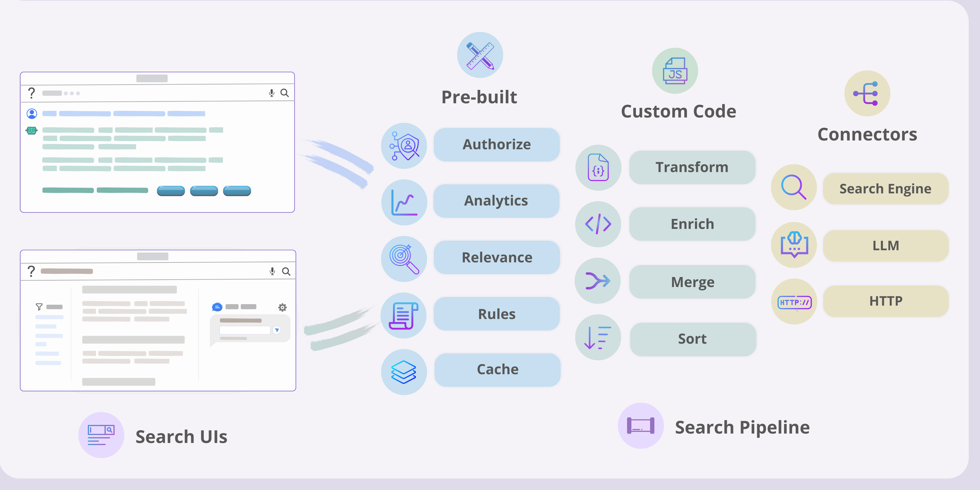The width and height of the screenshot is (980, 490).
Task: Click the LLM book icon
Action: tap(794, 245)
